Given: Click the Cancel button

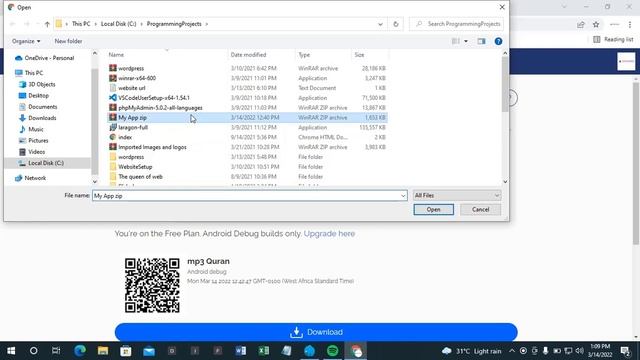Looking at the screenshot, I should pyautogui.click(x=480, y=209).
